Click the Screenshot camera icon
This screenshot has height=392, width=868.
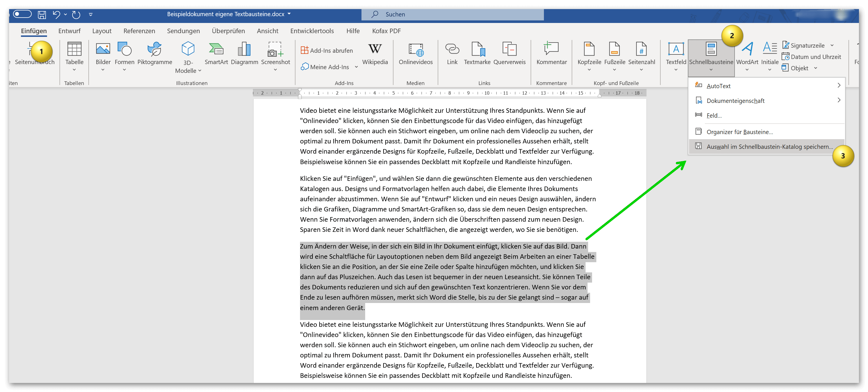(275, 49)
